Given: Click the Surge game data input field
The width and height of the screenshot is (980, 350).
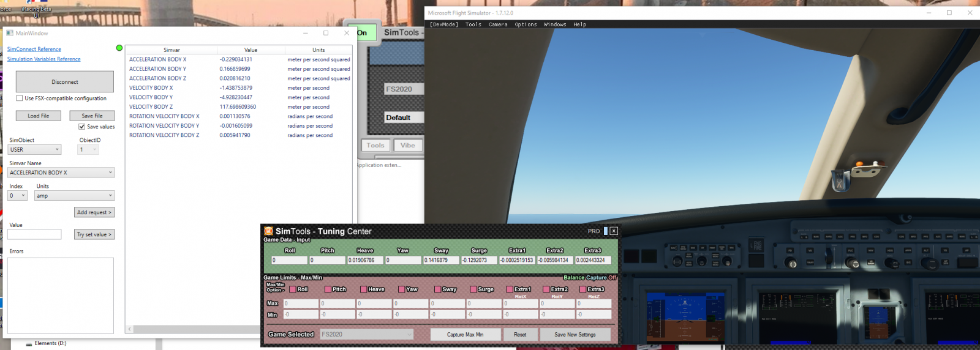Looking at the screenshot, I should [479, 260].
